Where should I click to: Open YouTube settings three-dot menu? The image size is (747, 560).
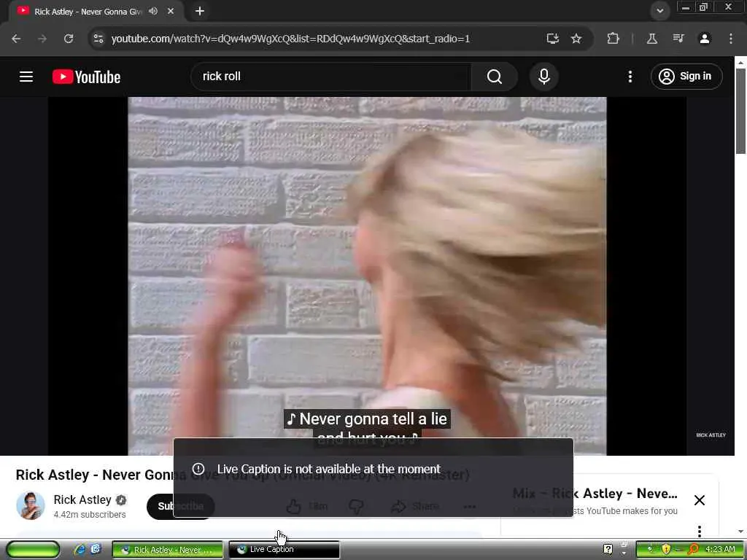[x=630, y=77]
